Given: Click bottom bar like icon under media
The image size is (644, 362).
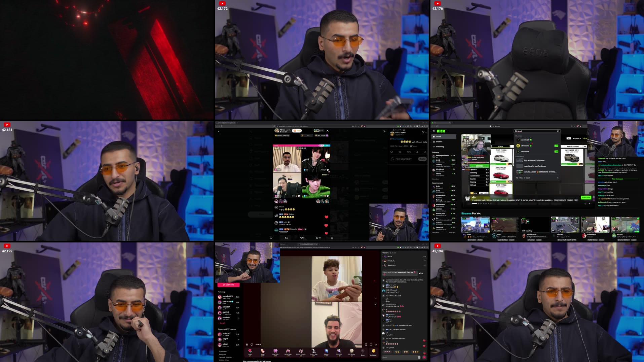Looking at the screenshot, I should pyautogui.click(x=302, y=238).
